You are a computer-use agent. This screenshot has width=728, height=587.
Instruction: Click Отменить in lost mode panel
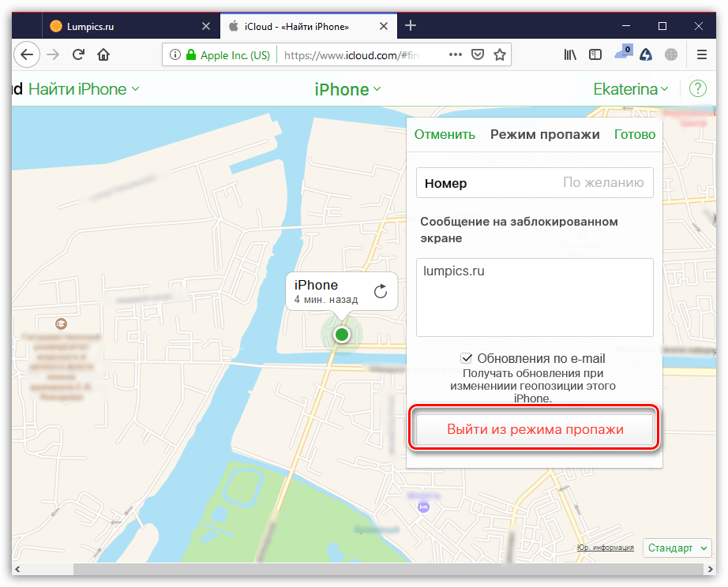point(445,135)
